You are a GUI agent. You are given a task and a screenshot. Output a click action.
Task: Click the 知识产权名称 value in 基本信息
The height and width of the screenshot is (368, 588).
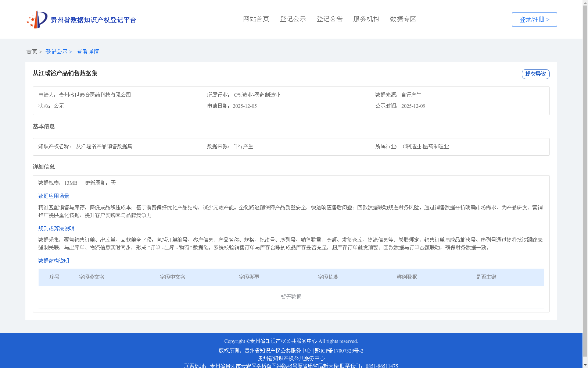(104, 146)
